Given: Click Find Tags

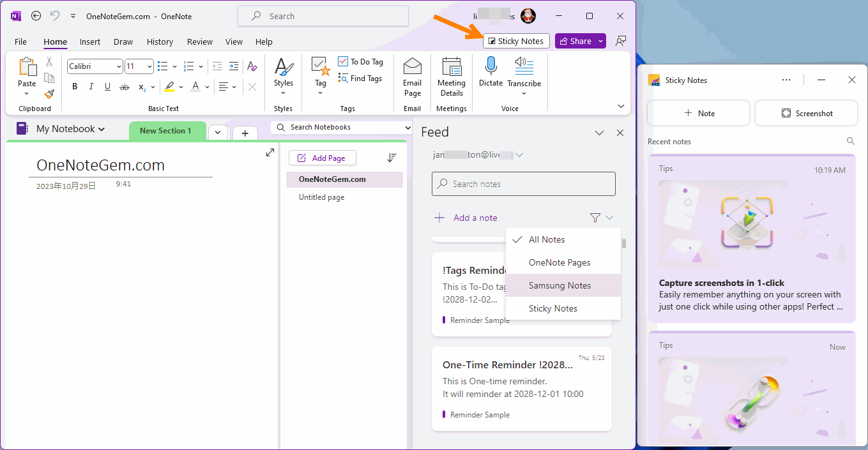Looking at the screenshot, I should [x=361, y=79].
